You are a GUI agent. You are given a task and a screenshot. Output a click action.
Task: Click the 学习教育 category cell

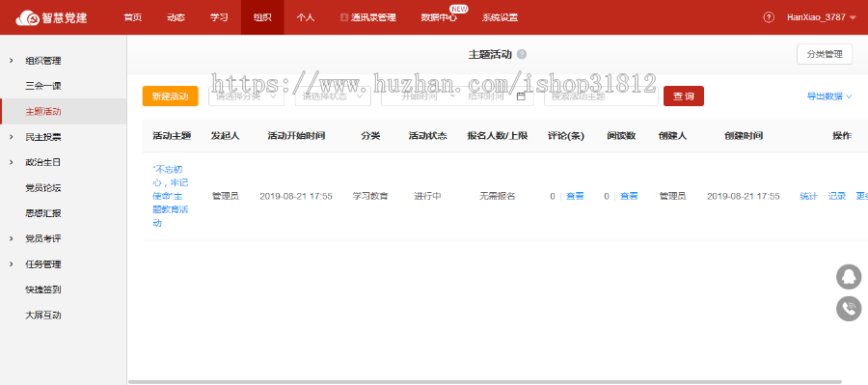click(370, 196)
